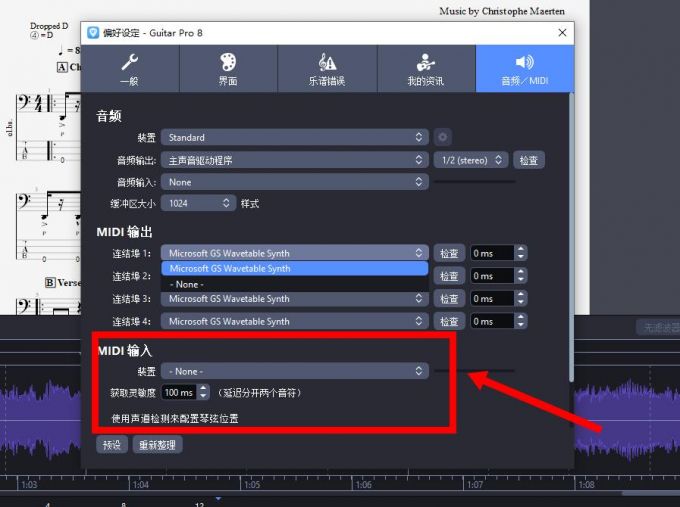Click the 重新整理 refresh button
680x507 pixels.
[157, 445]
